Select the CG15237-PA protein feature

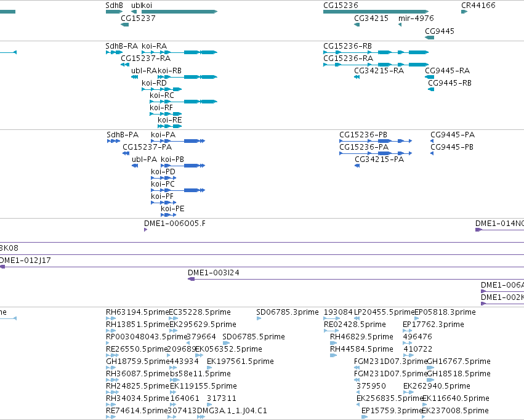[x=126, y=153]
